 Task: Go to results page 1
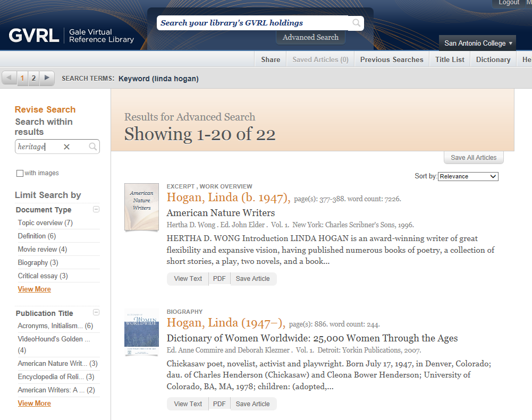[x=22, y=78]
